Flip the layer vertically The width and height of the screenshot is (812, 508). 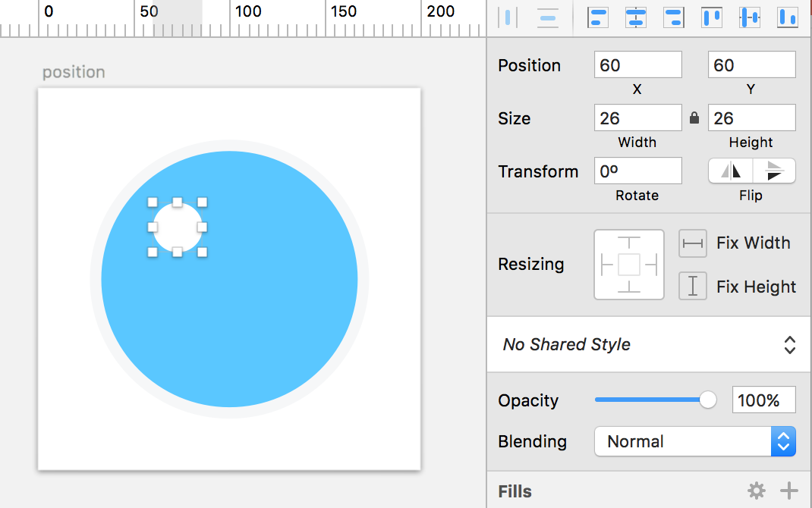[774, 171]
